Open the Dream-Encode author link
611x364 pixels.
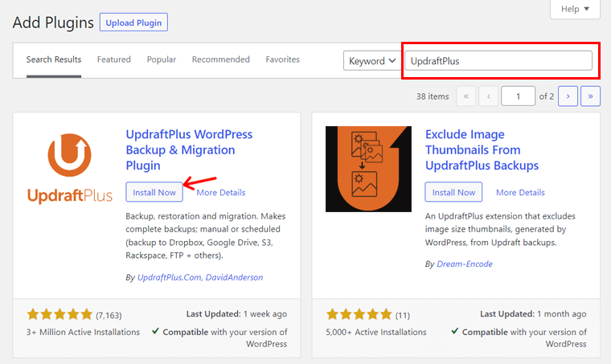[465, 264]
